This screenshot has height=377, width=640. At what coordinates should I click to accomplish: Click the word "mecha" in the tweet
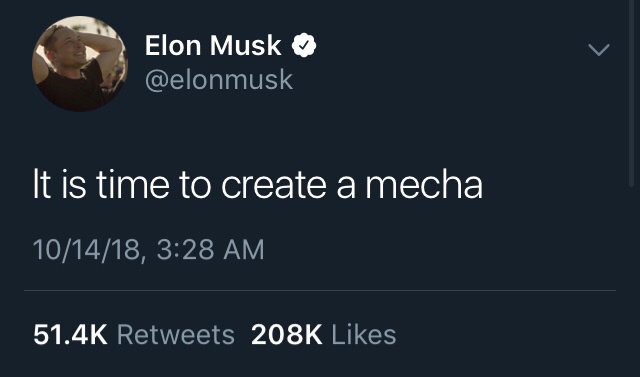(x=424, y=185)
